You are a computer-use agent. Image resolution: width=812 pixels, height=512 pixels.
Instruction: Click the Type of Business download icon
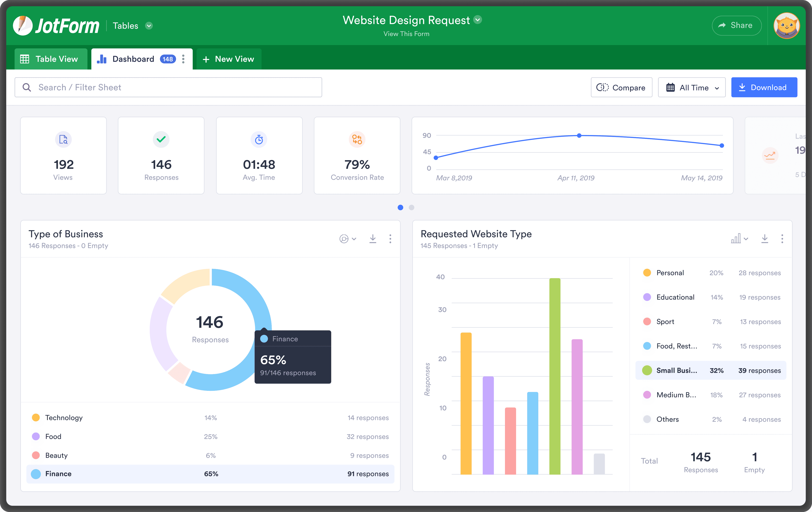pyautogui.click(x=373, y=239)
